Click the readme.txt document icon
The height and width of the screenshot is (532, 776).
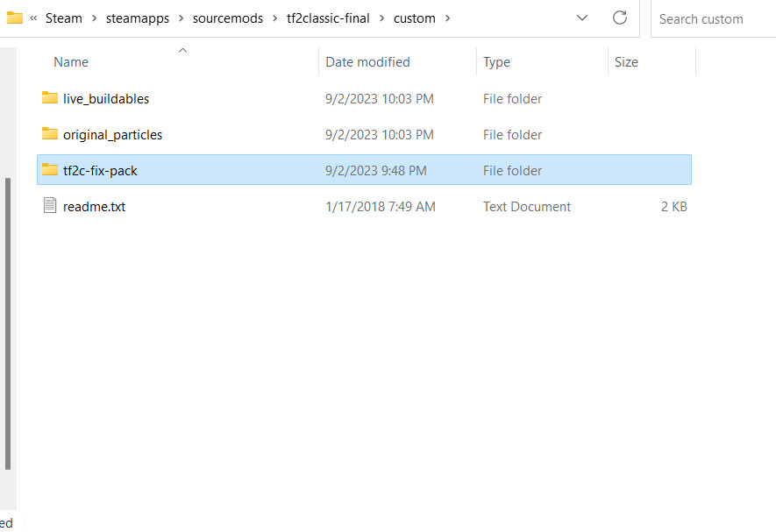click(x=49, y=205)
